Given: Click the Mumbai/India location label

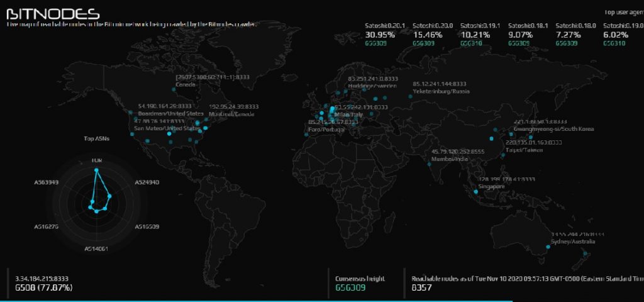Looking at the screenshot, I should click(450, 159).
